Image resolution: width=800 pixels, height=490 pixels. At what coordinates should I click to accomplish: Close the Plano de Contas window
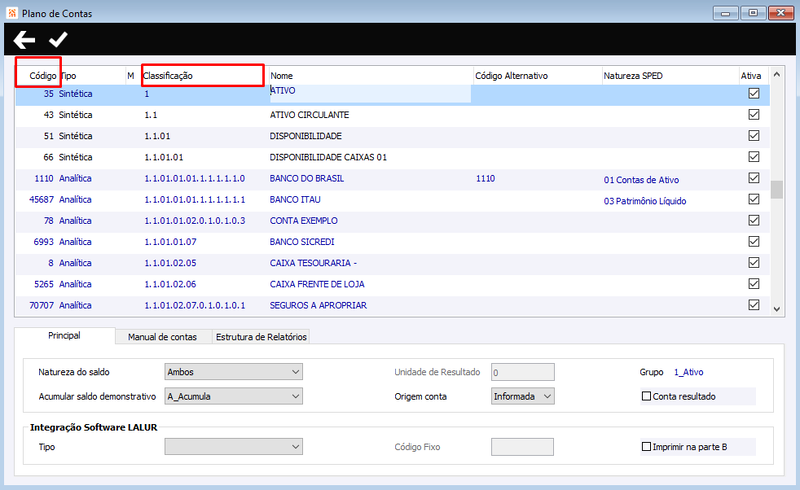click(781, 13)
